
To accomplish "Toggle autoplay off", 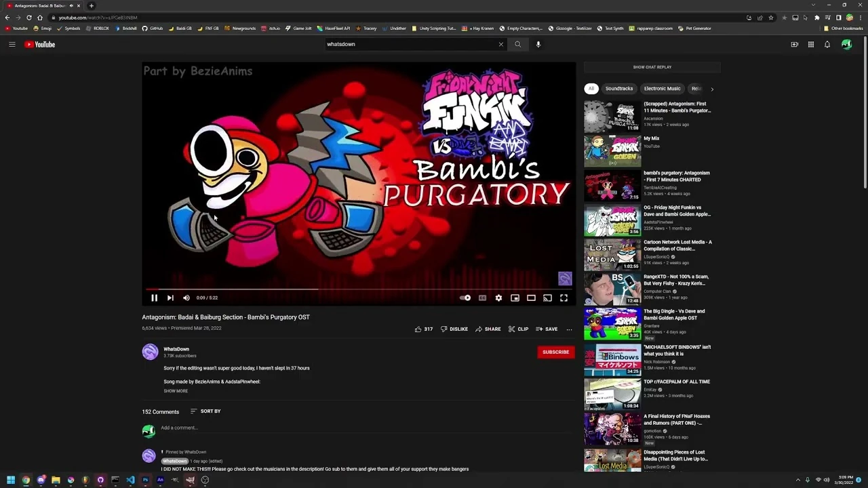I will tap(465, 298).
